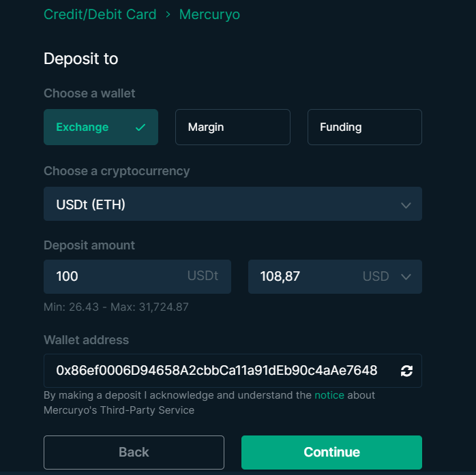Click the wallet address text field
The height and width of the screenshot is (475, 476).
pos(233,371)
